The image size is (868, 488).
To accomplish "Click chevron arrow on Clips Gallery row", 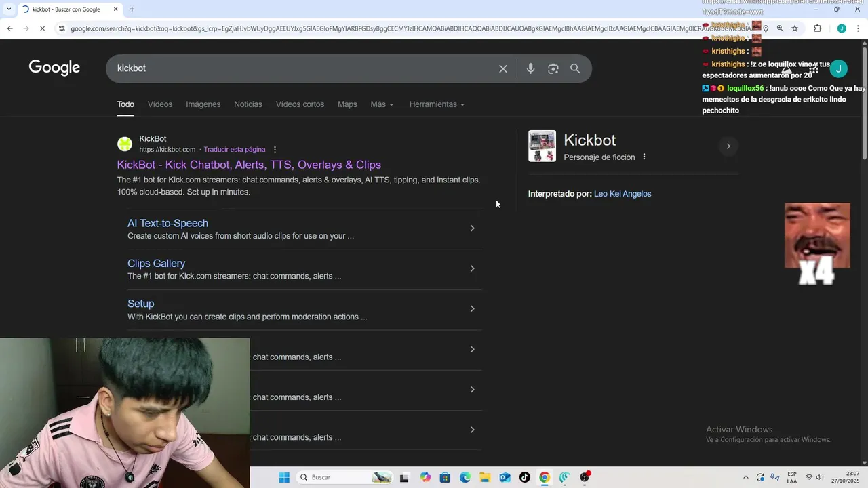I will tap(473, 268).
